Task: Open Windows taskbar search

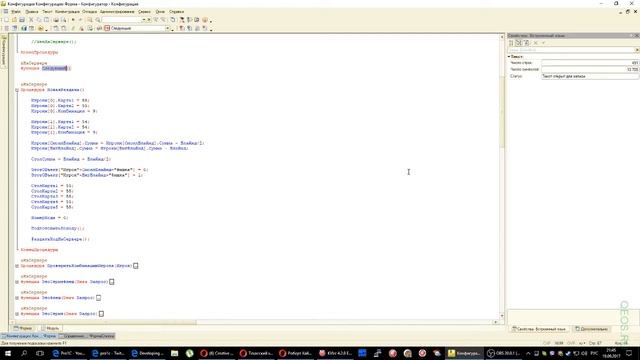Action: click(24, 353)
